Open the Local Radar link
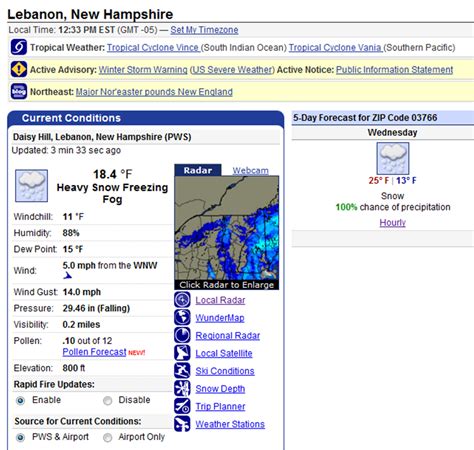 click(x=220, y=300)
